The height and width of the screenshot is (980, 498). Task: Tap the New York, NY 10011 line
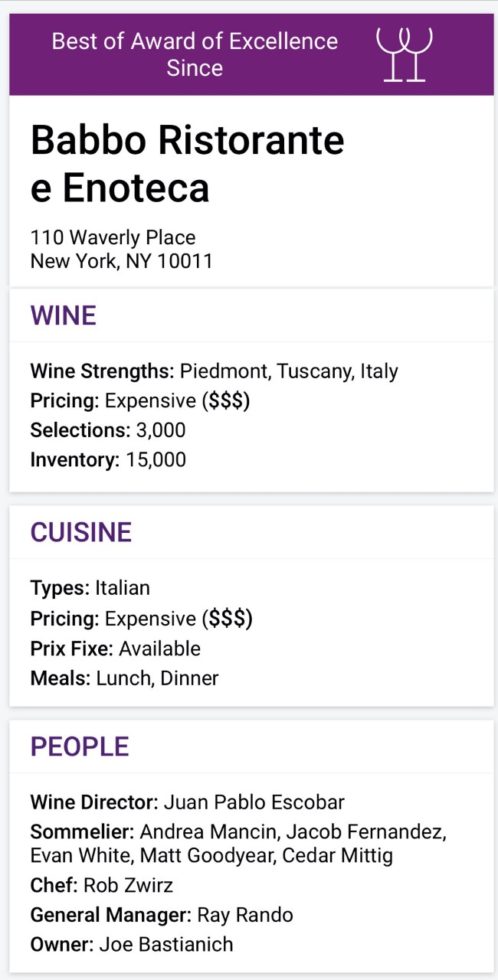[x=121, y=261]
